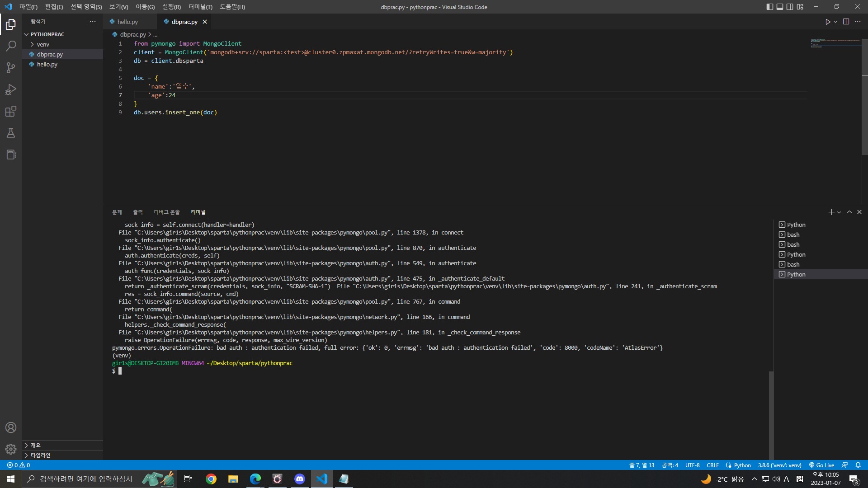Viewport: 868px width, 488px height.
Task: Click the errors and warnings status indicator
Action: 19,465
